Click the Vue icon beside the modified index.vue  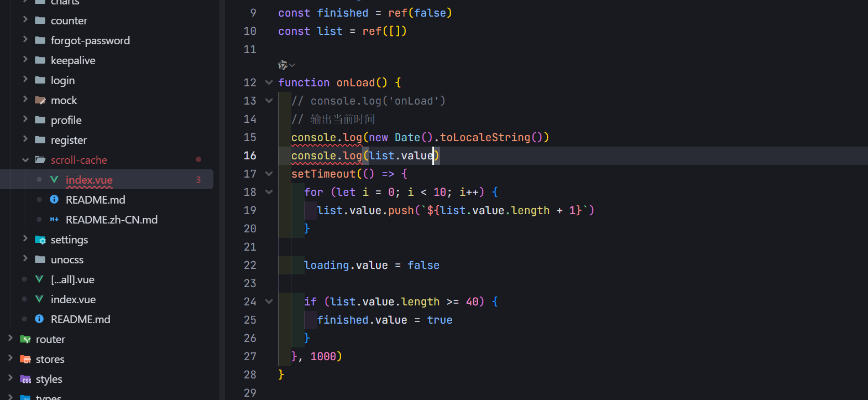(x=54, y=180)
